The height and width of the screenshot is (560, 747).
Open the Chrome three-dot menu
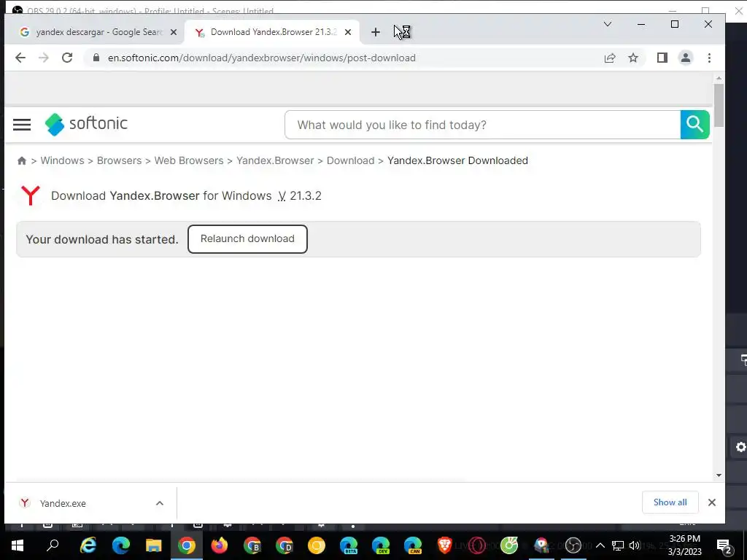pyautogui.click(x=709, y=58)
